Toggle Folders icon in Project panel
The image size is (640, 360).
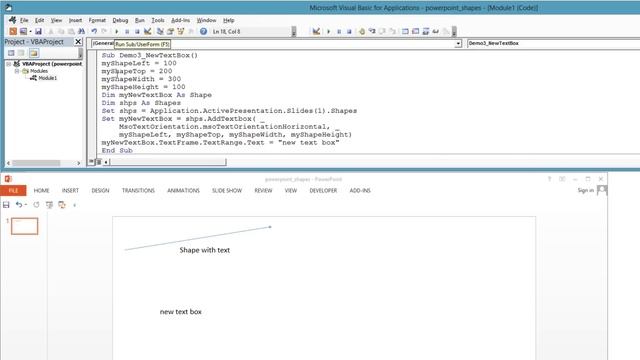pyautogui.click(x=33, y=53)
